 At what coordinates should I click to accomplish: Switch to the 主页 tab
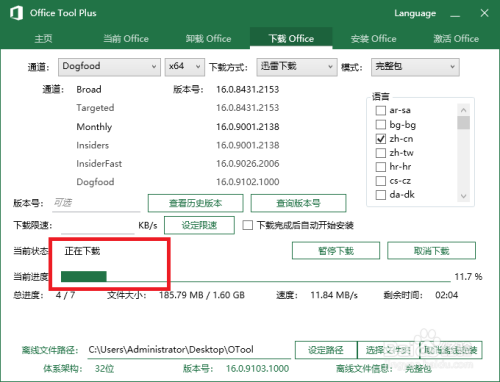tap(43, 39)
